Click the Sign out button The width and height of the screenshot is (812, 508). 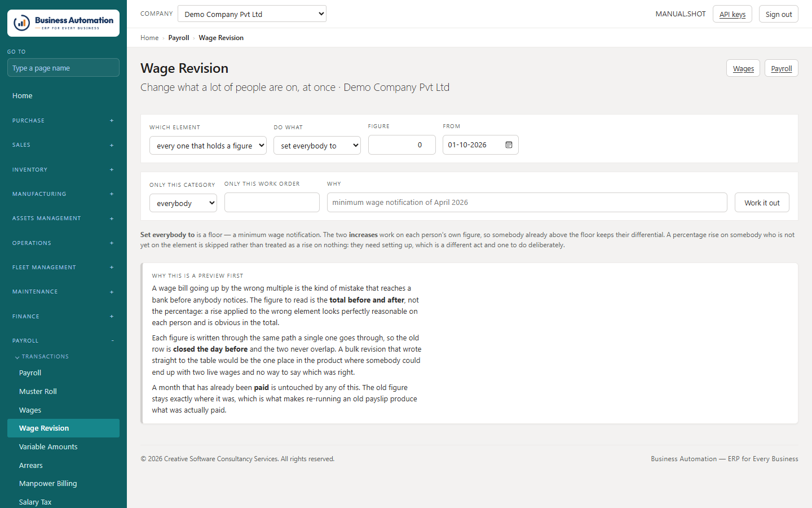[x=779, y=14]
